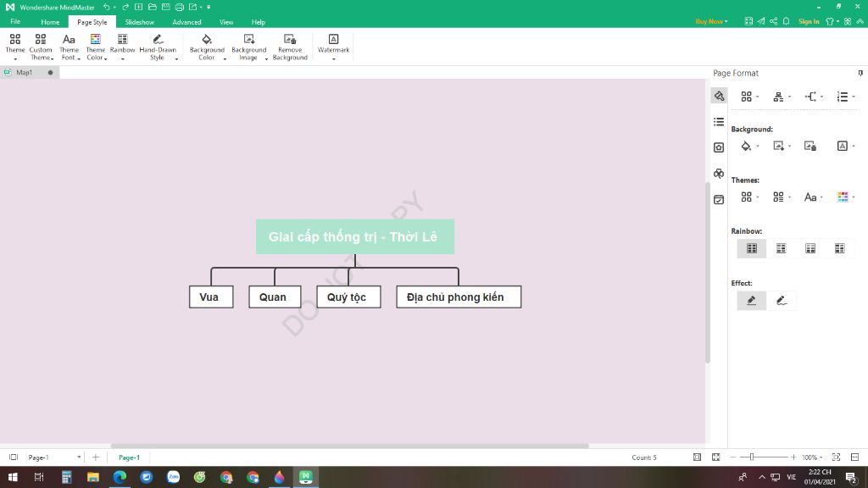
Task: Select the Page-1 tab at bottom
Action: coord(129,457)
